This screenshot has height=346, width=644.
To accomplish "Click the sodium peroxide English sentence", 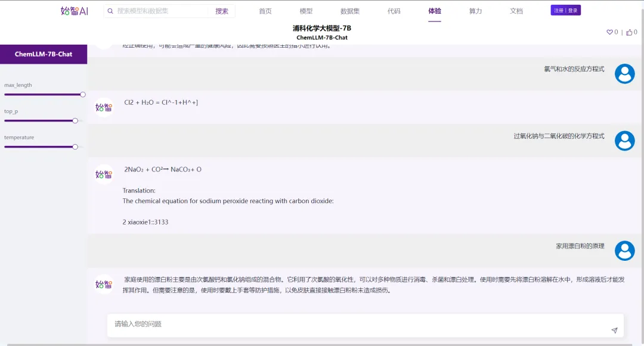I will pyautogui.click(x=228, y=201).
